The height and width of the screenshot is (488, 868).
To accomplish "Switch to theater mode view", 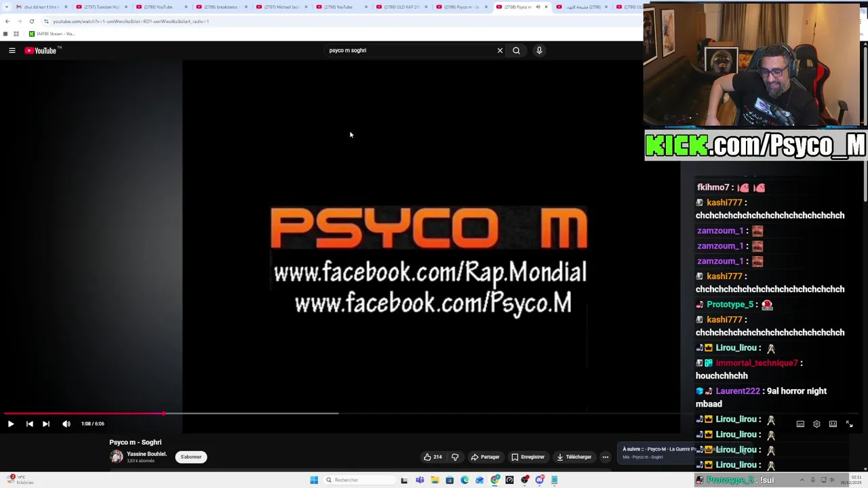I will point(833,424).
